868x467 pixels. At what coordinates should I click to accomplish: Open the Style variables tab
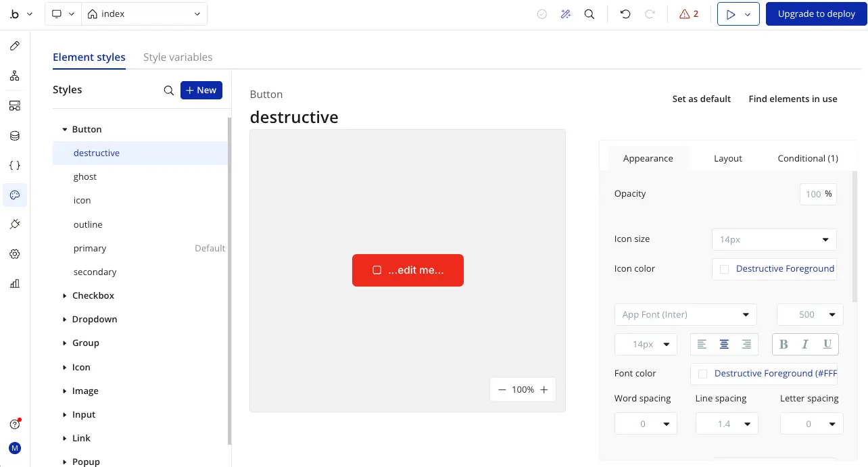pos(178,57)
